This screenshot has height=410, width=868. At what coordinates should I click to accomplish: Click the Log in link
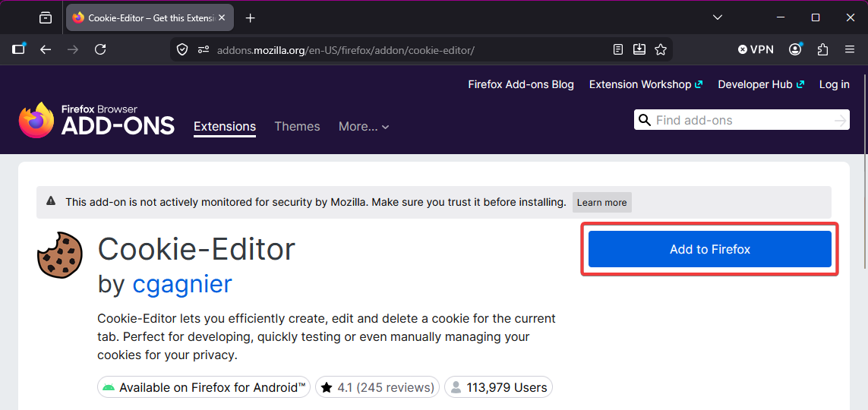click(835, 84)
